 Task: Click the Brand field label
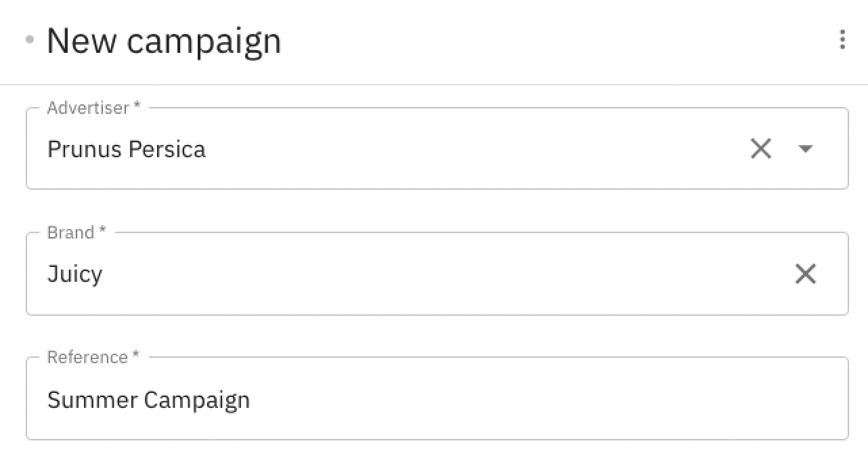click(75, 232)
